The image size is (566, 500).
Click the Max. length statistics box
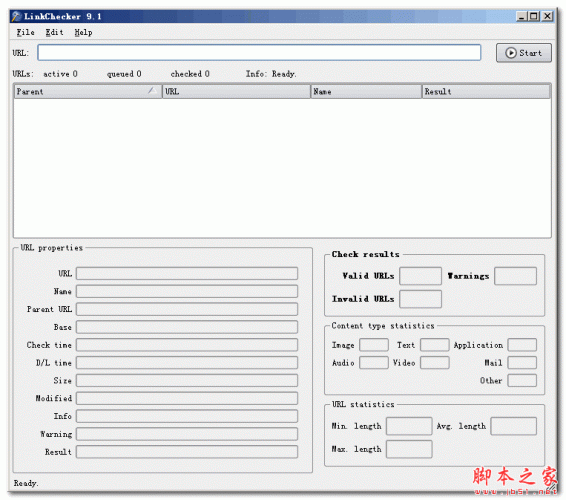(x=409, y=449)
